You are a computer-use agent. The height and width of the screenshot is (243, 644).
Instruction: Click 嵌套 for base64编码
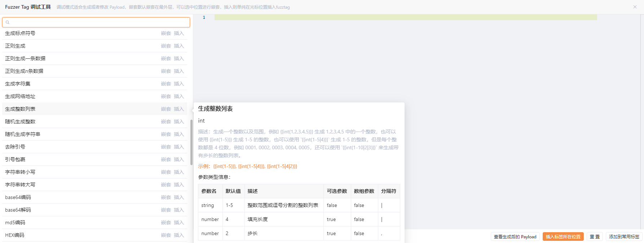[166, 197]
